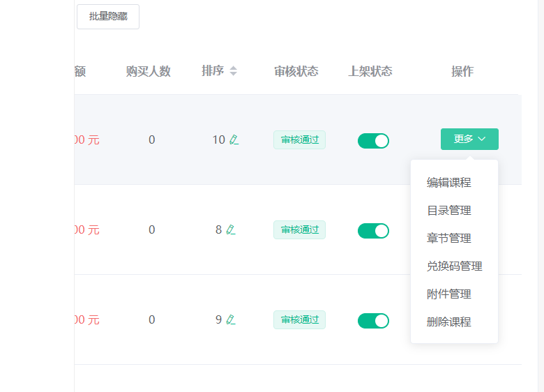Collapse the 更多 dropdown button
Viewport: 544px width, 392px height.
[469, 139]
